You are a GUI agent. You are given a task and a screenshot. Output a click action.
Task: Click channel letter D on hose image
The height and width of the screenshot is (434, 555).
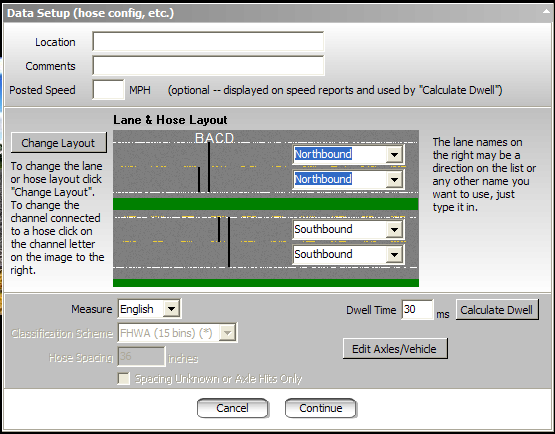[229, 138]
